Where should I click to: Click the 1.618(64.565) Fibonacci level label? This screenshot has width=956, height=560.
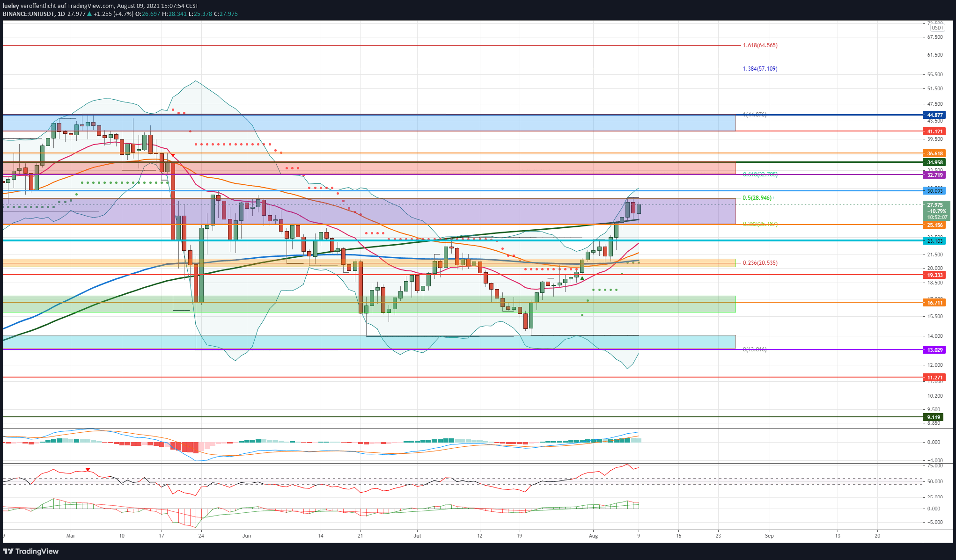[760, 45]
